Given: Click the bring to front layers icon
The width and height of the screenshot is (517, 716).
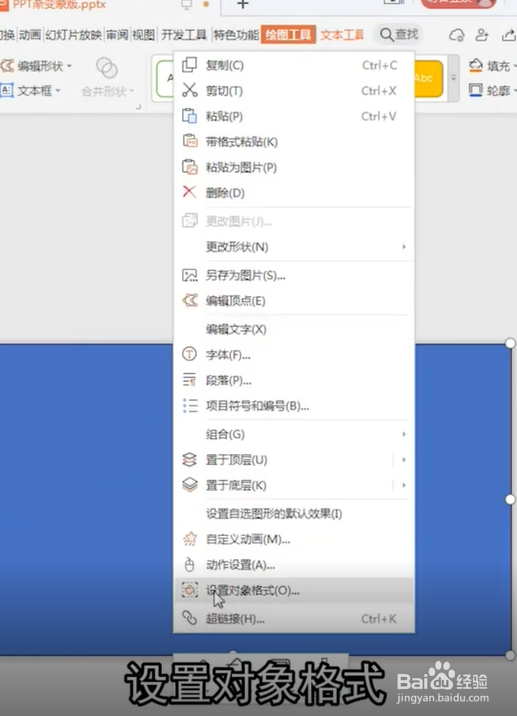Looking at the screenshot, I should coord(190,459).
